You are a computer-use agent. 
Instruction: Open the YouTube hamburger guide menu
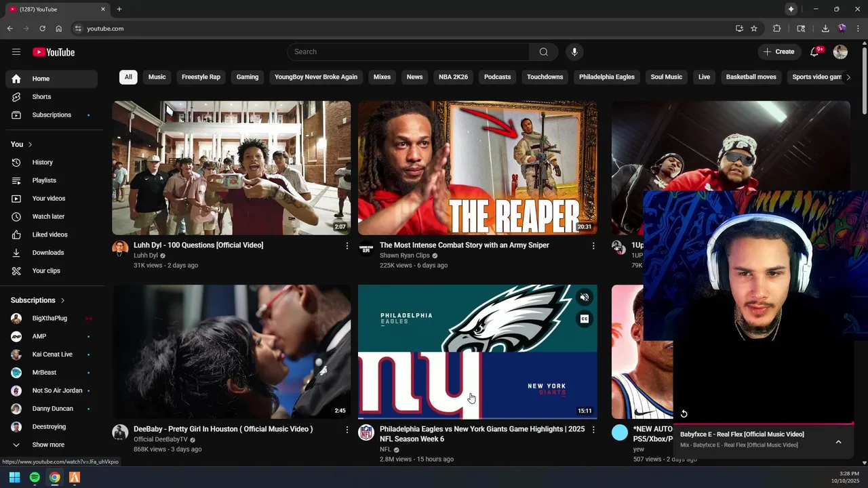16,52
